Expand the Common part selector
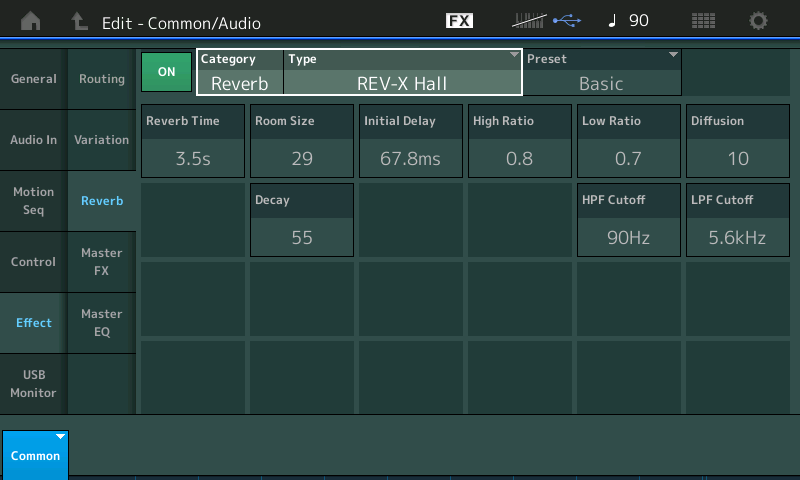This screenshot has width=800, height=480. (35, 455)
